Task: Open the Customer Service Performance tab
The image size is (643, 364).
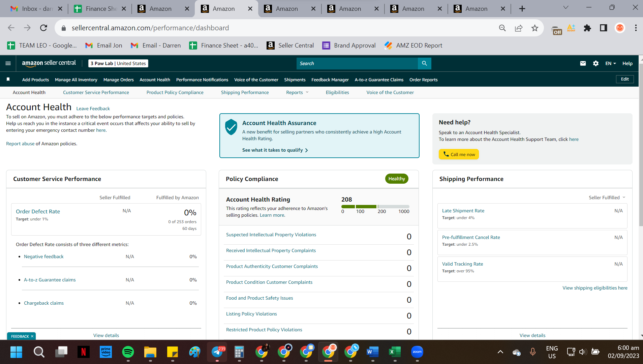Action: click(96, 92)
